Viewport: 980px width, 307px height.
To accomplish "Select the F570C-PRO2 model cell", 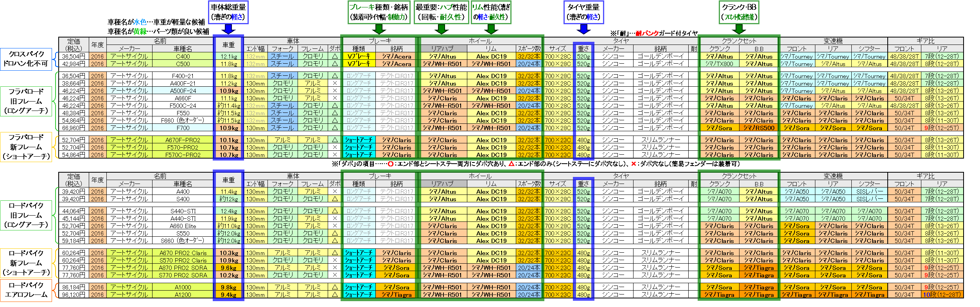I will point(183,155).
